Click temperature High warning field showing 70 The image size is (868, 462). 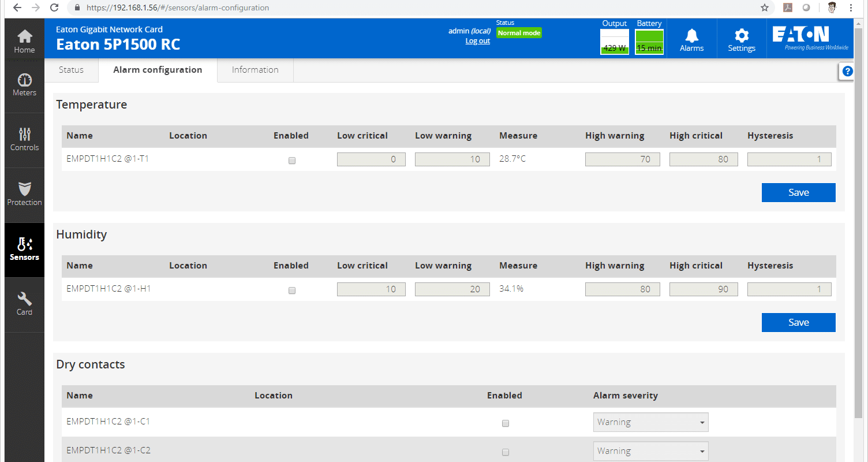pos(623,159)
